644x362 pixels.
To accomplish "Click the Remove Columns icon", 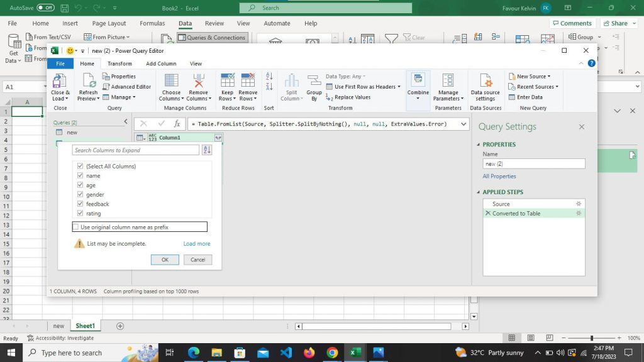I will (x=198, y=81).
